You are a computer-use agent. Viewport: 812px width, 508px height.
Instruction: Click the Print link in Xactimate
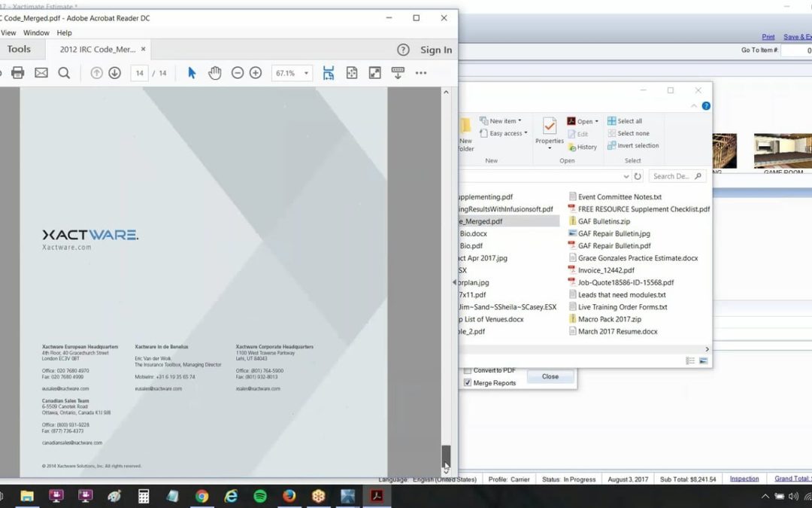pos(768,37)
